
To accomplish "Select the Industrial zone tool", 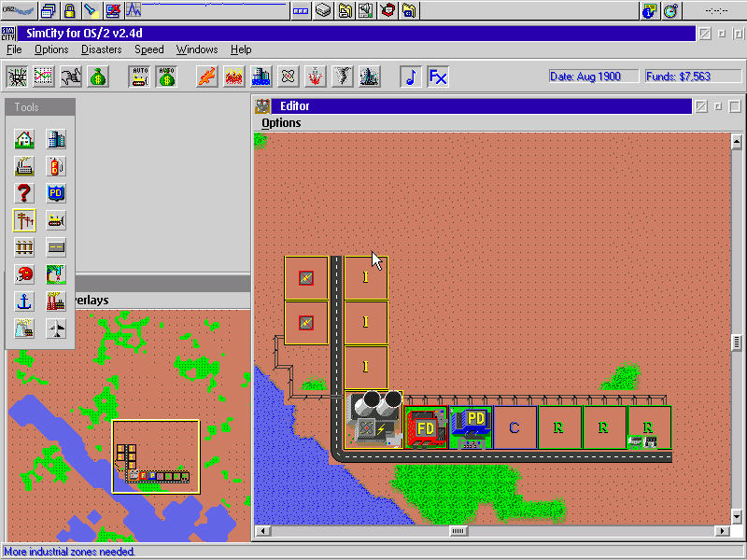I will [24, 166].
